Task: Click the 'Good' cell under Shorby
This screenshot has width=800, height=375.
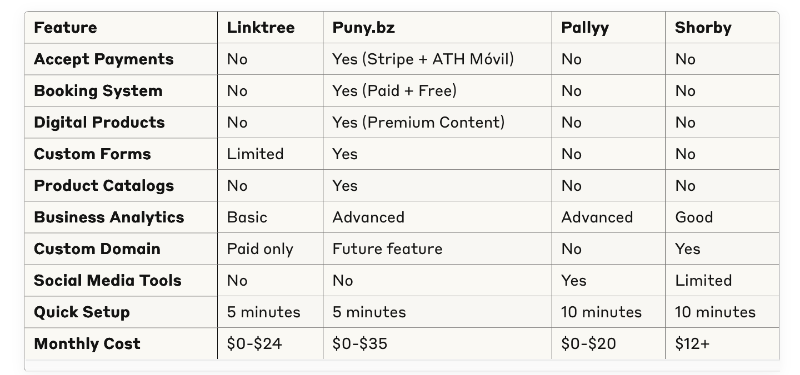Action: [694, 217]
